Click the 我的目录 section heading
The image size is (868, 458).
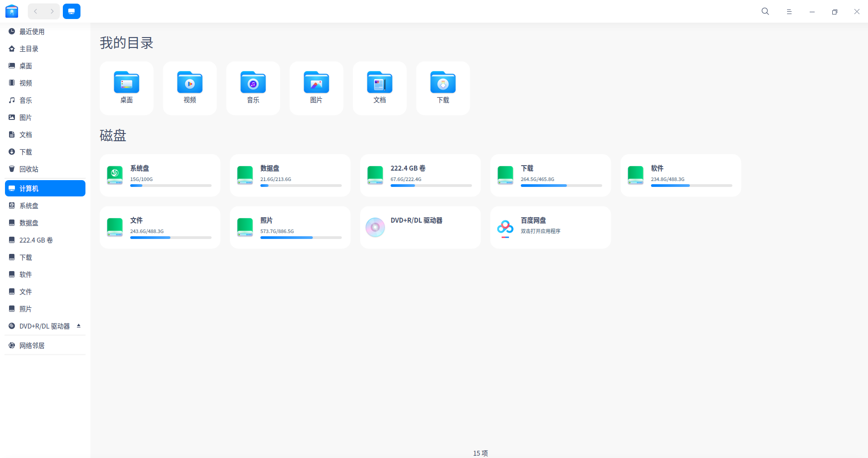[x=127, y=43]
